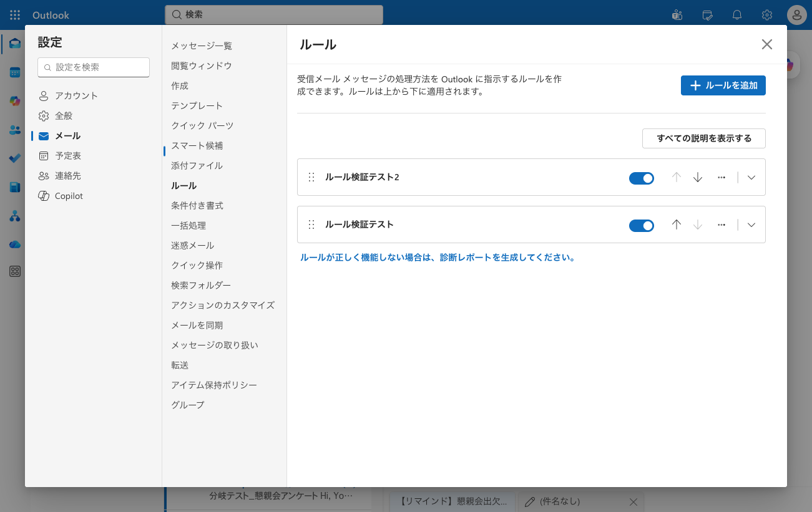Switch to 【リマインド】懇親会出欠 tab
Image resolution: width=812 pixels, height=512 pixels.
pos(454,501)
